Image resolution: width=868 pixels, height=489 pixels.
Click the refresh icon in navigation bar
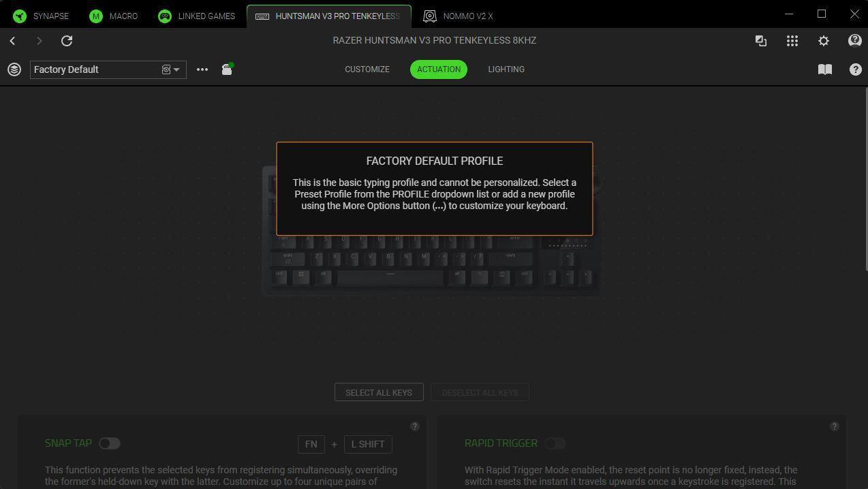click(x=67, y=41)
